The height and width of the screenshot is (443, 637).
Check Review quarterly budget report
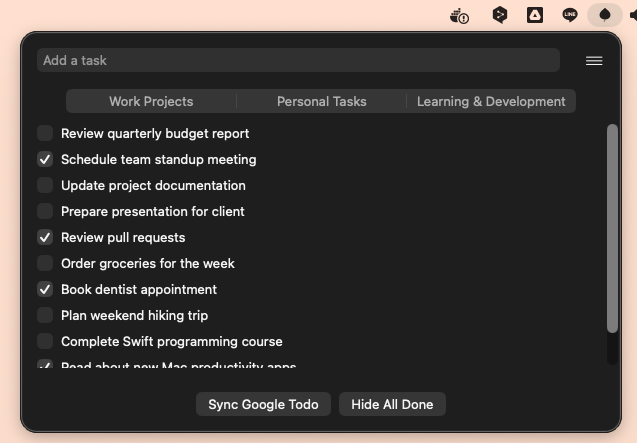45,133
